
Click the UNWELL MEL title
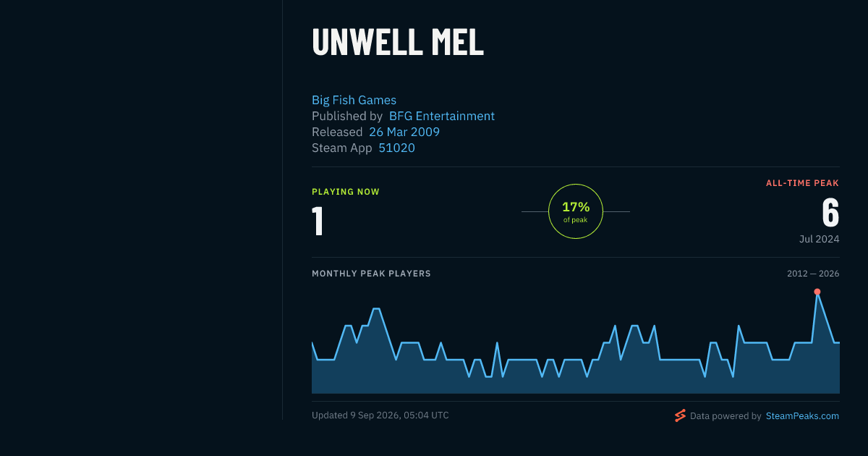(x=398, y=42)
